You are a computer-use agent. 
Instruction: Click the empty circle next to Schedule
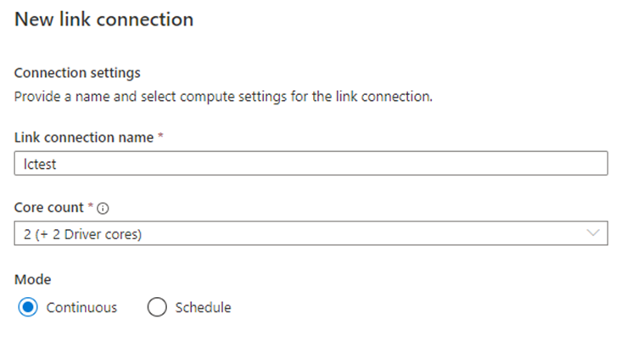coord(157,307)
